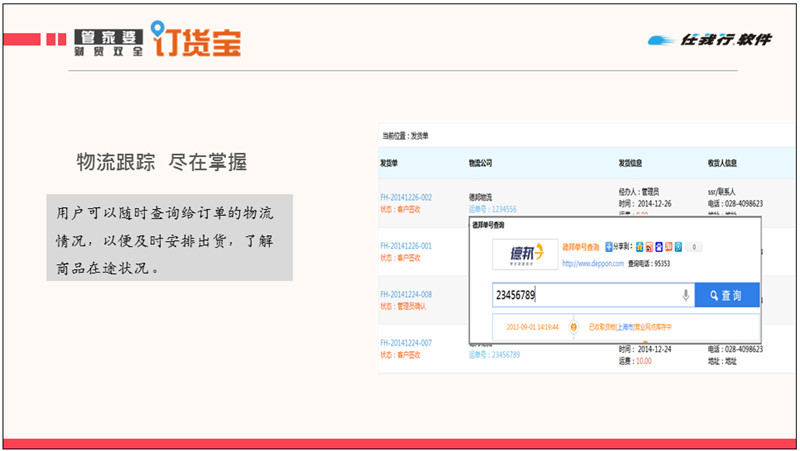Click the QQ Zone yellow star share icon

638,247
